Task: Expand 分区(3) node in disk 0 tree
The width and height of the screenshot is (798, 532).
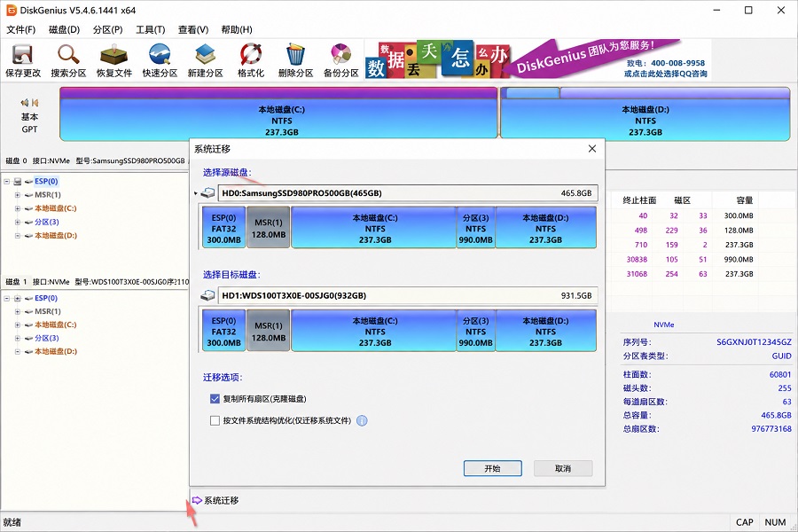Action: coord(18,222)
